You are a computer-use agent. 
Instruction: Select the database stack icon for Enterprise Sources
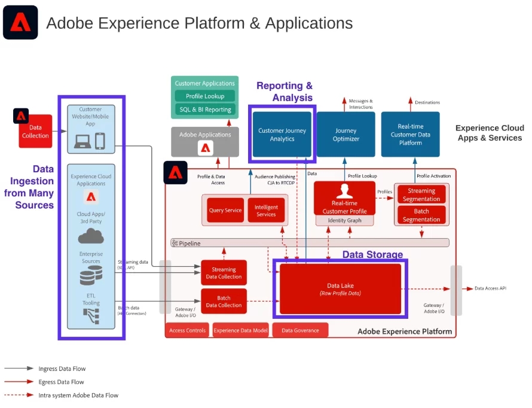click(91, 275)
